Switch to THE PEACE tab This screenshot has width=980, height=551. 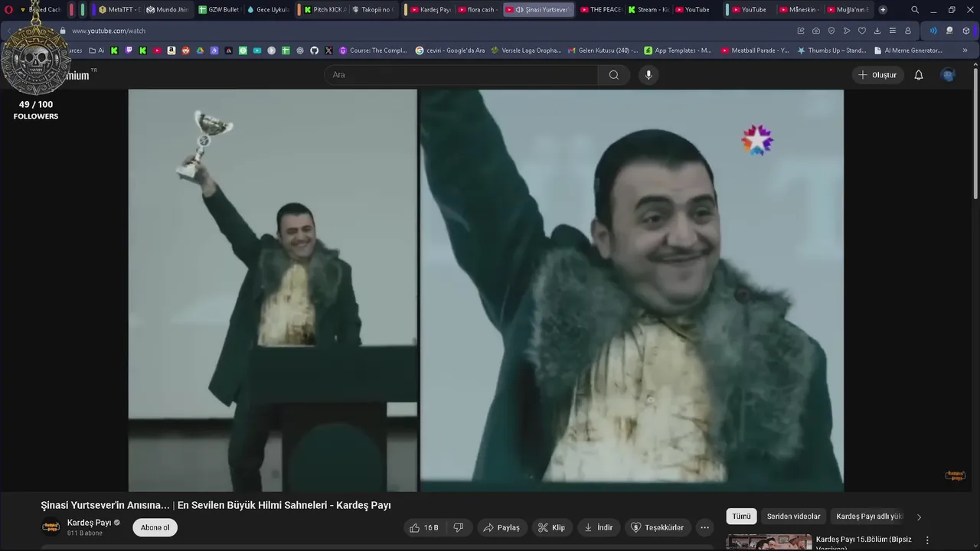point(601,10)
